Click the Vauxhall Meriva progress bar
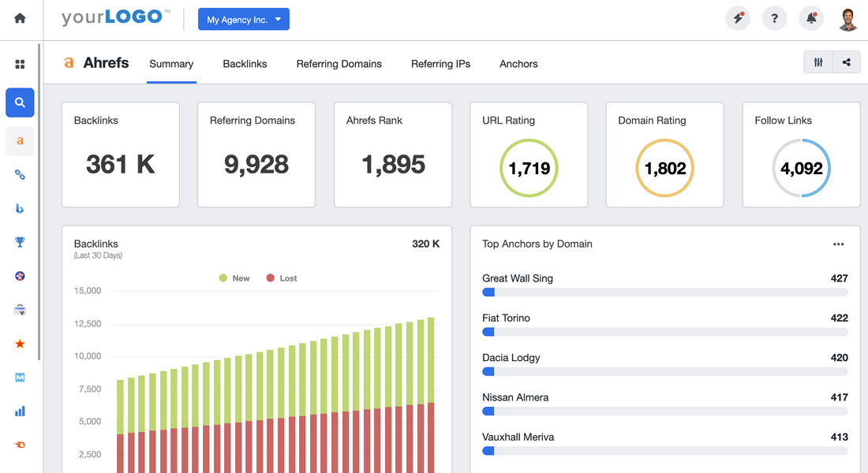 (665, 451)
